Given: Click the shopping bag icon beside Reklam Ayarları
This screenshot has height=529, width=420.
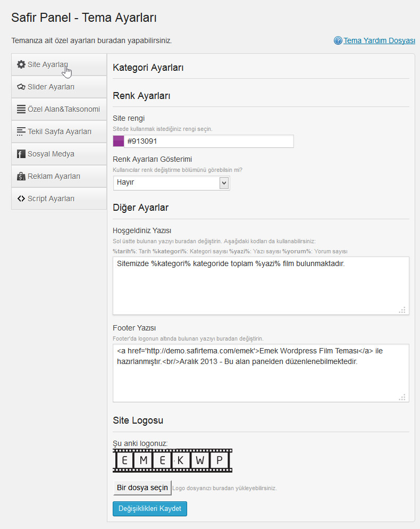Looking at the screenshot, I should (x=21, y=176).
